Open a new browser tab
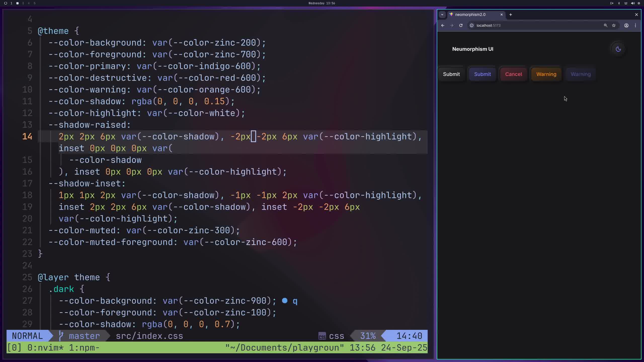 (x=511, y=15)
